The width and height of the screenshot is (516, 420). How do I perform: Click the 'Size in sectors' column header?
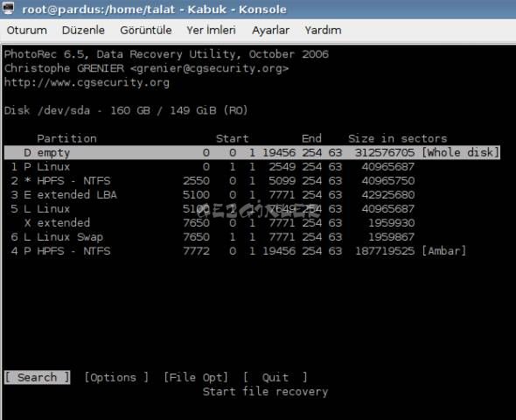tap(398, 138)
